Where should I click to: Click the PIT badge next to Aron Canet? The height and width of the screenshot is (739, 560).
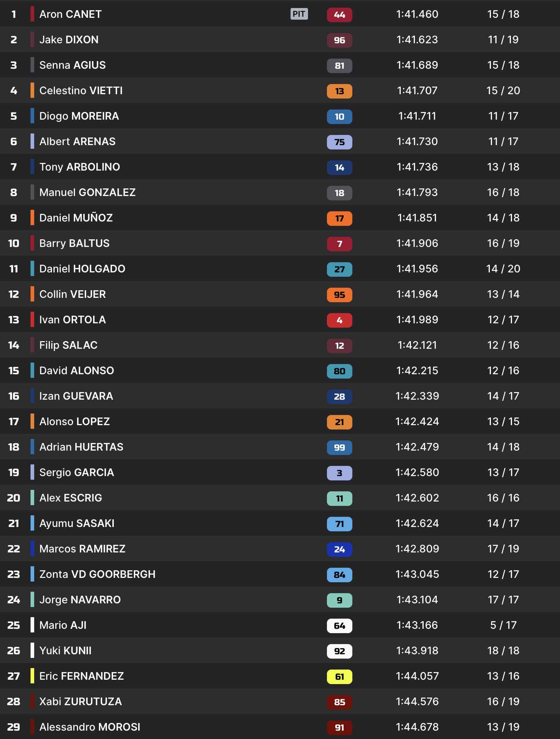click(299, 14)
